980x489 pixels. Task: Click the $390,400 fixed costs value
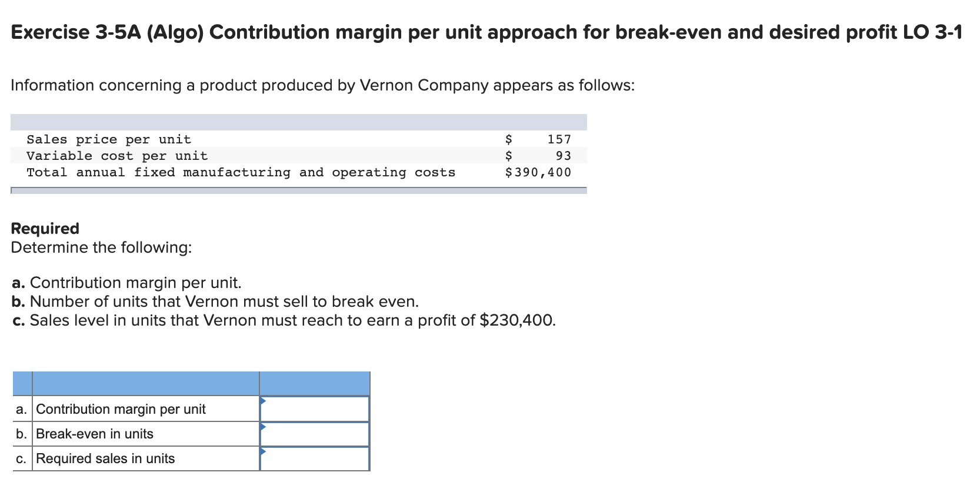(x=536, y=172)
